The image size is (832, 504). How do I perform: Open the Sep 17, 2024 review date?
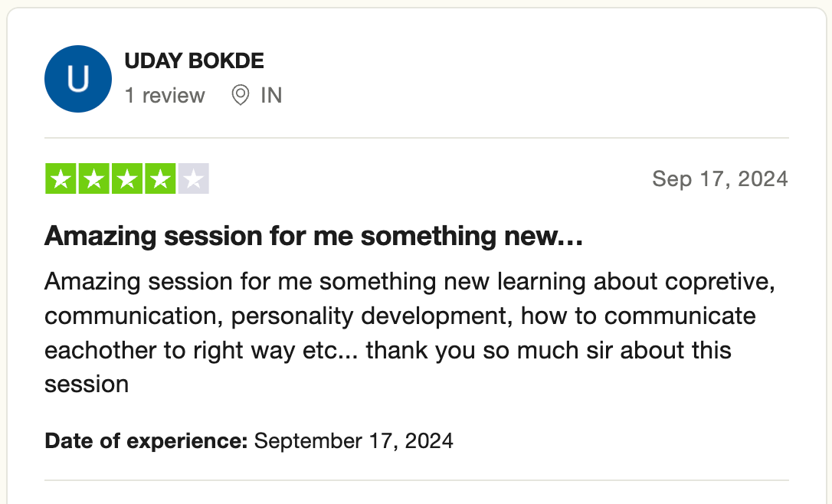pyautogui.click(x=720, y=178)
